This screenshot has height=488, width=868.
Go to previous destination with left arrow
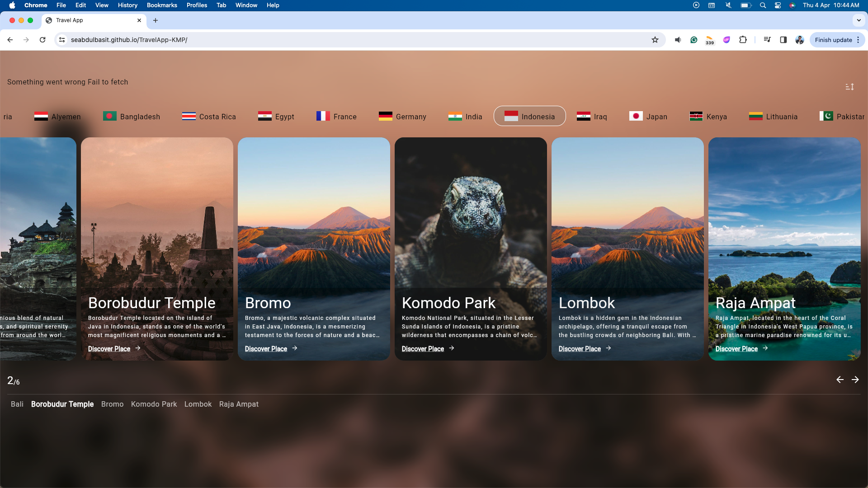[x=840, y=380]
